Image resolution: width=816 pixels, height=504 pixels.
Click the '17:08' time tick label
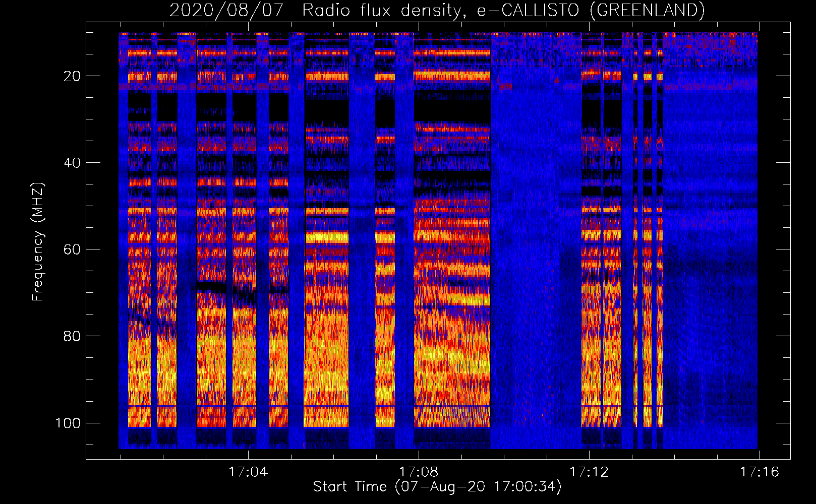click(x=418, y=472)
